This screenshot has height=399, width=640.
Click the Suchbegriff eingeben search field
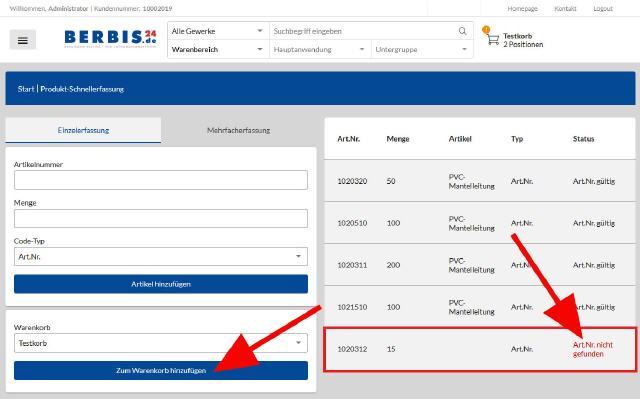pyautogui.click(x=363, y=31)
